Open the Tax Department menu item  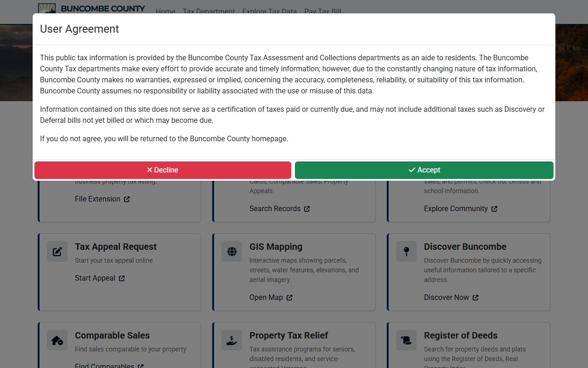209,11
